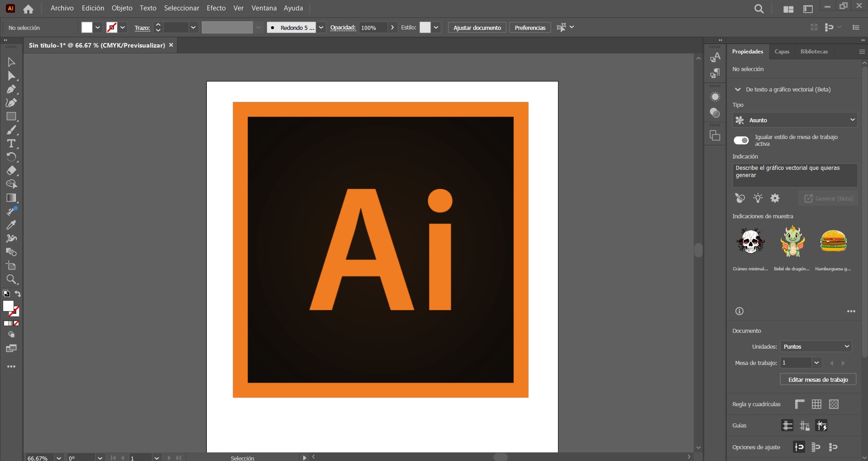Image resolution: width=868 pixels, height=461 pixels.
Task: Collapse De texto a gráfico vectorial section
Action: [x=738, y=89]
